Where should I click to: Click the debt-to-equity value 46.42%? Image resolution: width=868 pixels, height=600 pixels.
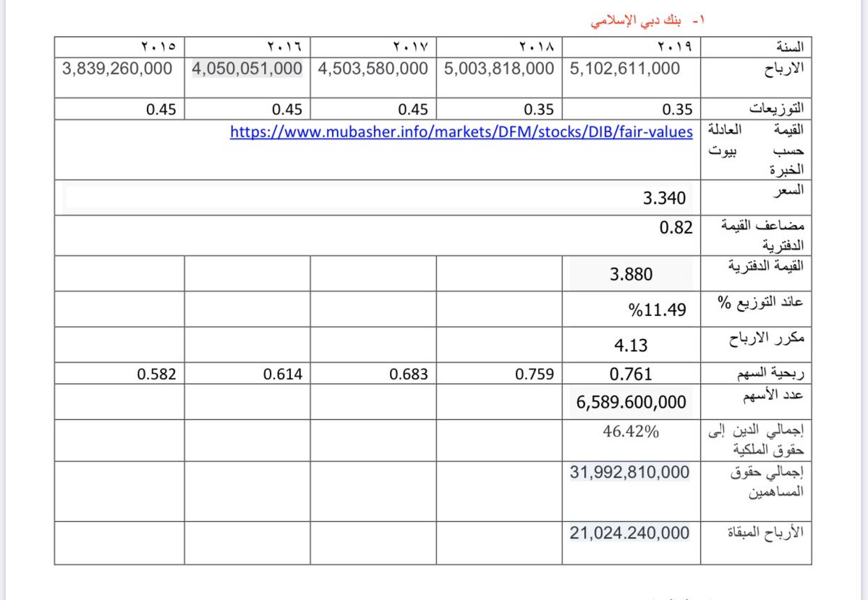(x=631, y=432)
